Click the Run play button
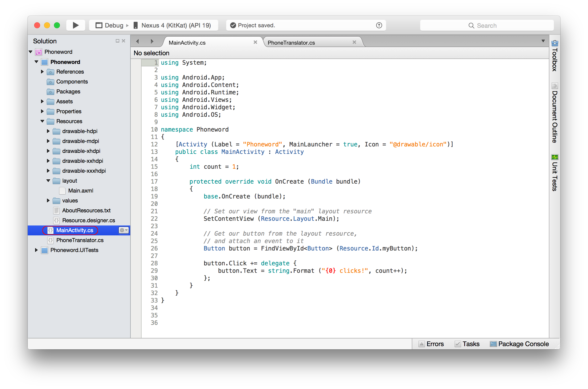 point(75,25)
